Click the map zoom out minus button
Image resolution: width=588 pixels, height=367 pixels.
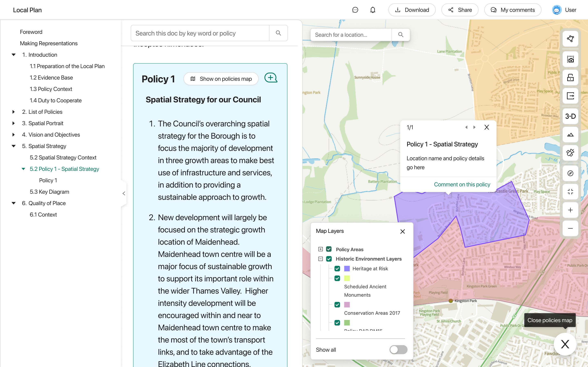[570, 228]
